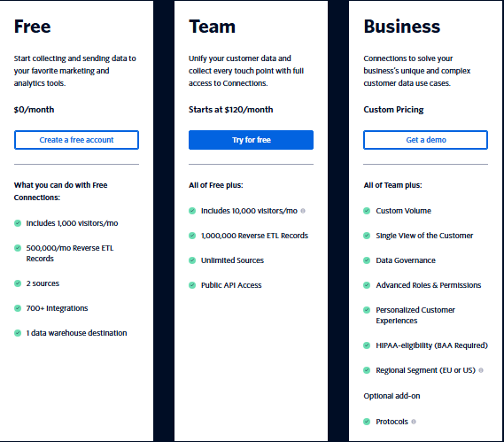
Task: Click checkmark beside 700+ Integrations
Action: [x=18, y=308]
